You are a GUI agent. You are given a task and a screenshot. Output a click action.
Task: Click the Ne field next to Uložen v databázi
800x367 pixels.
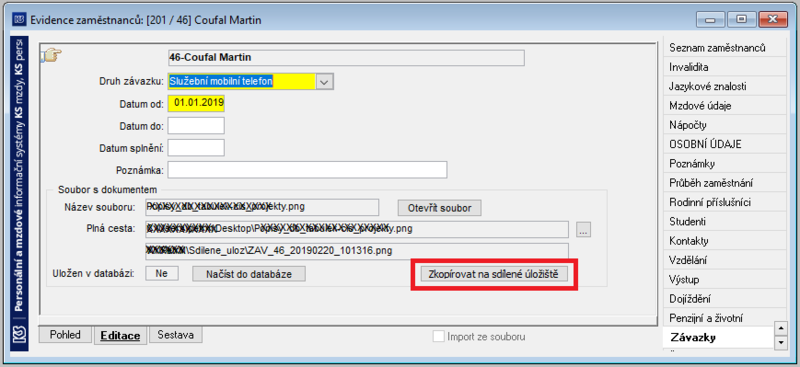coord(162,273)
